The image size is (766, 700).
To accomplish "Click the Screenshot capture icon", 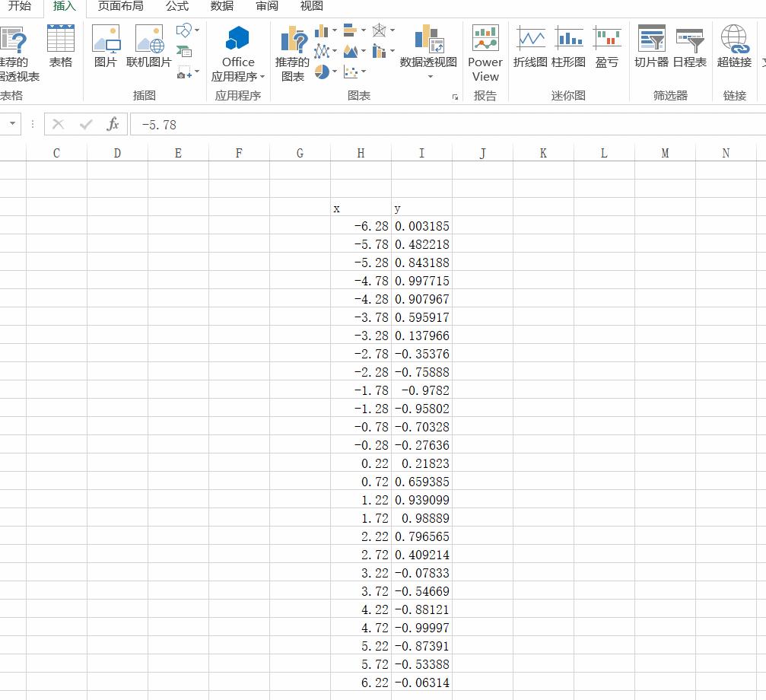I will click(x=183, y=72).
